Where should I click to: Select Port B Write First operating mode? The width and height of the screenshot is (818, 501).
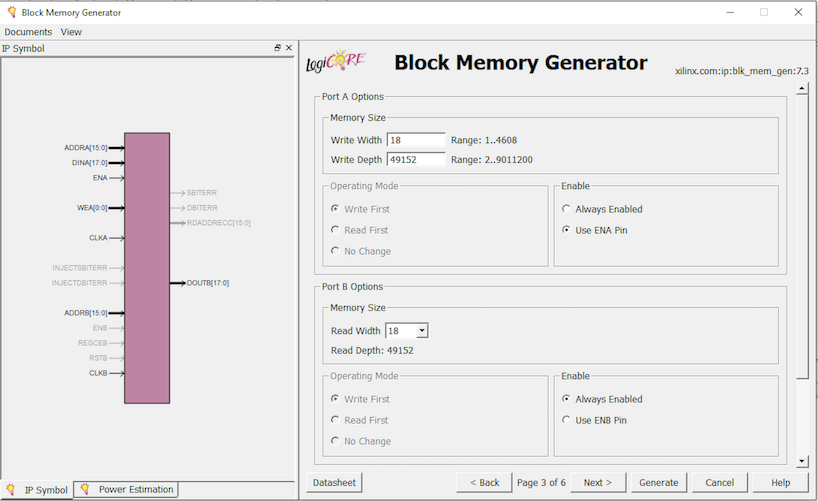(335, 399)
